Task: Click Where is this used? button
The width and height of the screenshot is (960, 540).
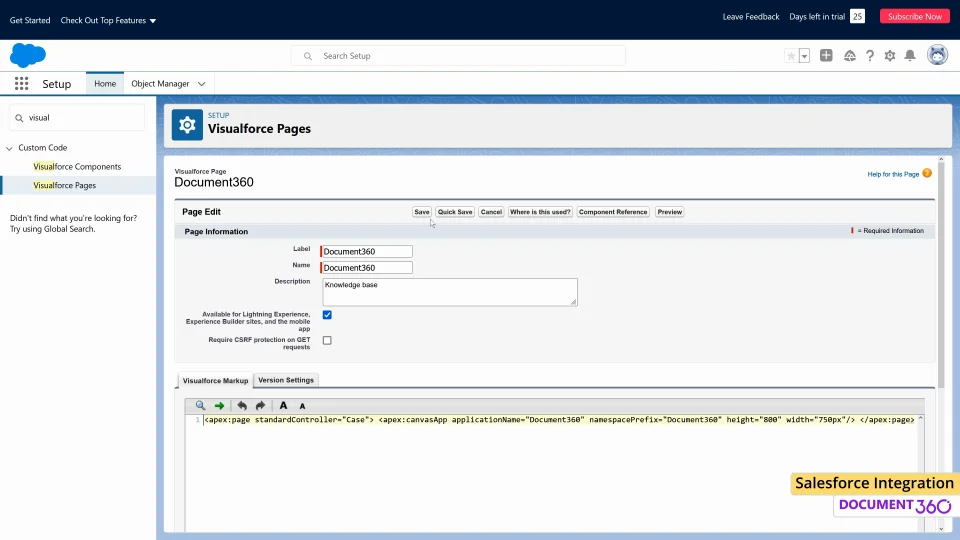Action: [x=540, y=212]
